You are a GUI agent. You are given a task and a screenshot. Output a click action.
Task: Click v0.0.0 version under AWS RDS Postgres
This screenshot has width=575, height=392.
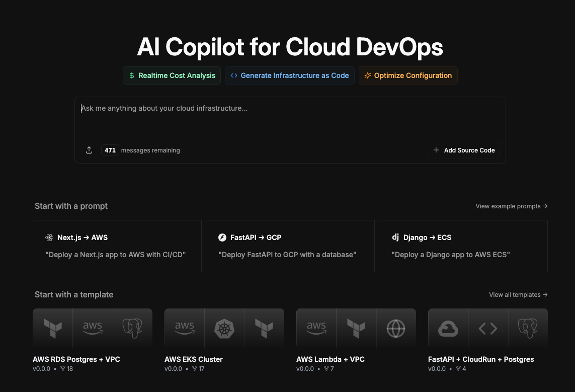tap(41, 369)
